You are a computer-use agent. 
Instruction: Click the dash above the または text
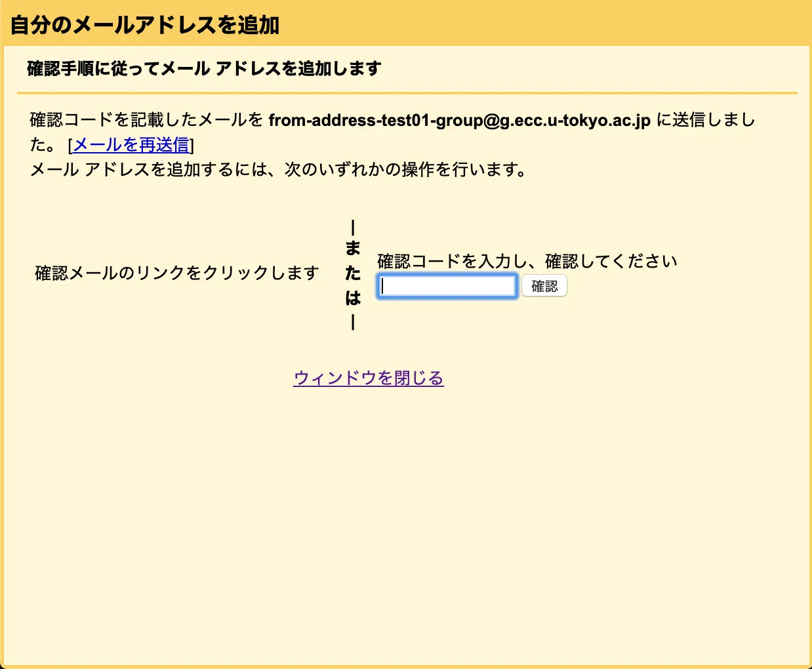point(353,228)
